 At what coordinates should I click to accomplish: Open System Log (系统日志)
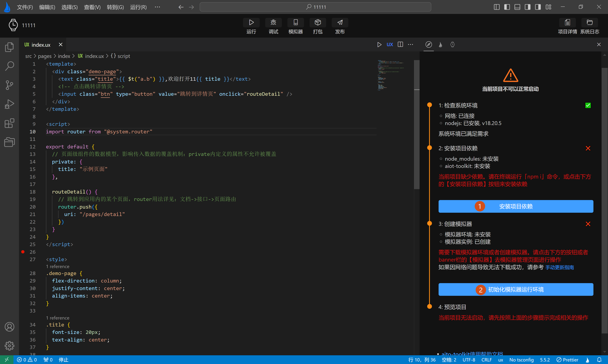(589, 23)
